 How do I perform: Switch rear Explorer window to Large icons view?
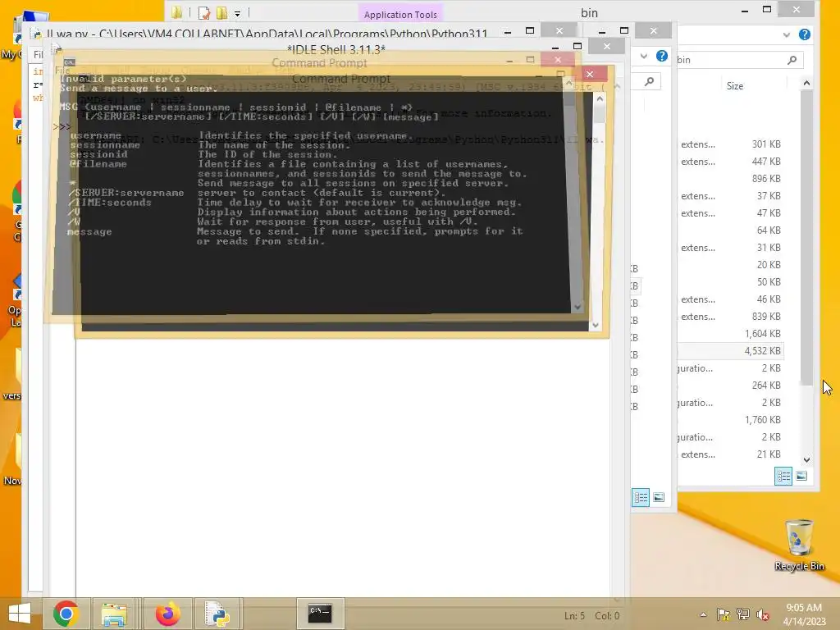(x=659, y=498)
